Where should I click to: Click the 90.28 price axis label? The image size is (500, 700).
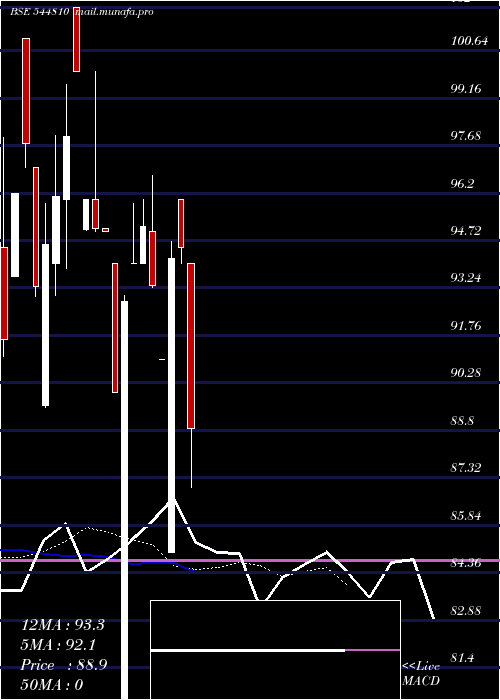tap(466, 373)
